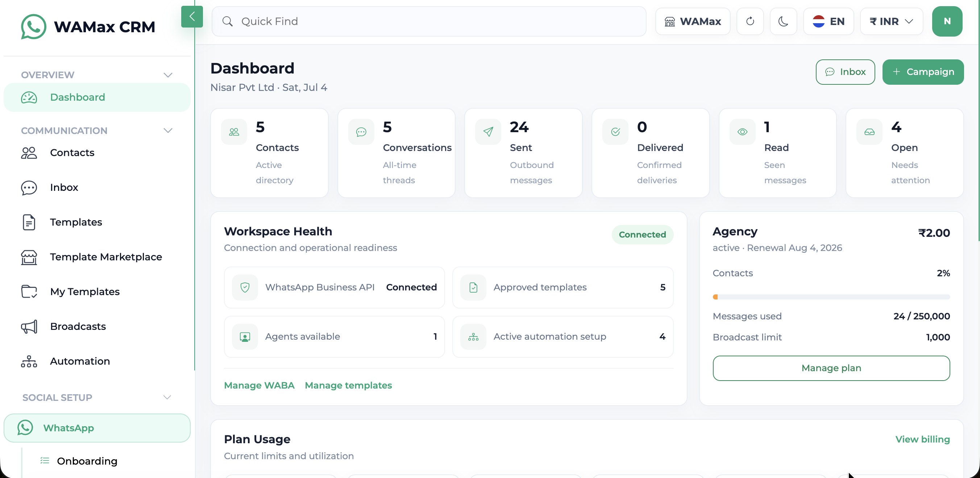Image resolution: width=980 pixels, height=478 pixels.
Task: Click the Approved templates document icon
Action: pos(473,287)
